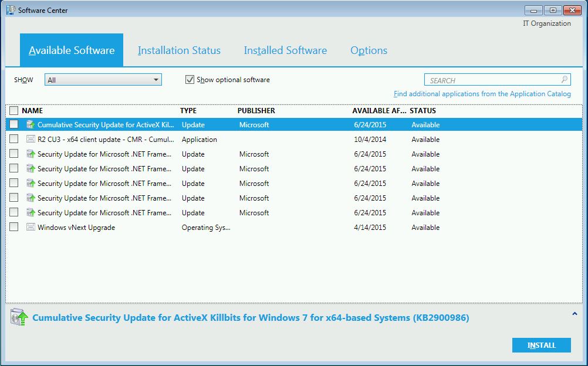Tick the select-all checkbox in NAME header
588x366 pixels.
pyautogui.click(x=14, y=110)
